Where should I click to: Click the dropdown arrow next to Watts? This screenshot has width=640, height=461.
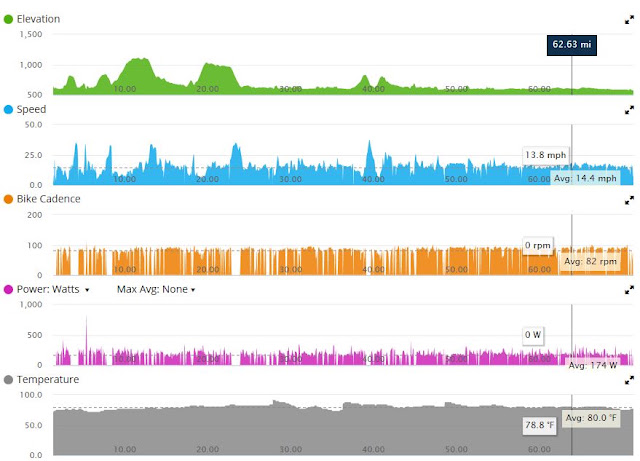(87, 290)
